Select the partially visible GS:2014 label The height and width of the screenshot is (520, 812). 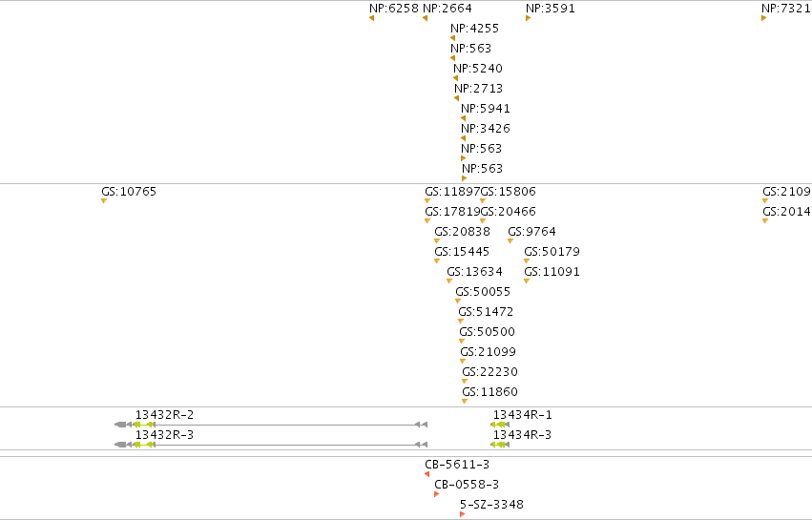tap(786, 211)
